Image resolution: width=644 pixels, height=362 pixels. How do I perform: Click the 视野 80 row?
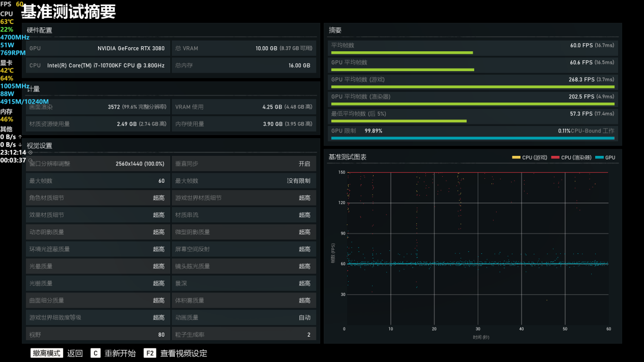coord(98,334)
